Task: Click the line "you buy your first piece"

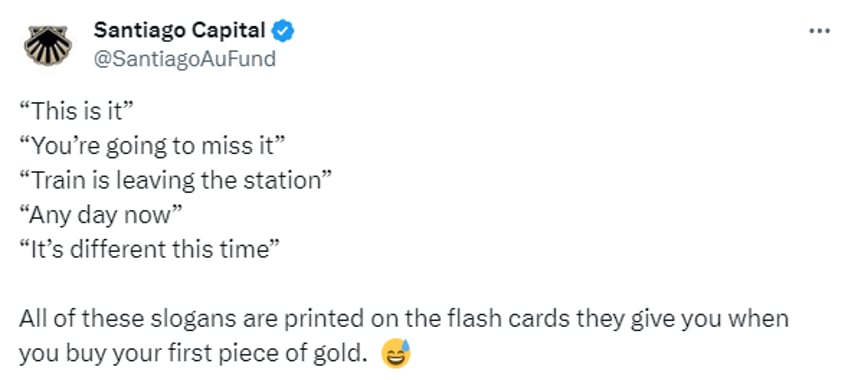Action: 190,354
